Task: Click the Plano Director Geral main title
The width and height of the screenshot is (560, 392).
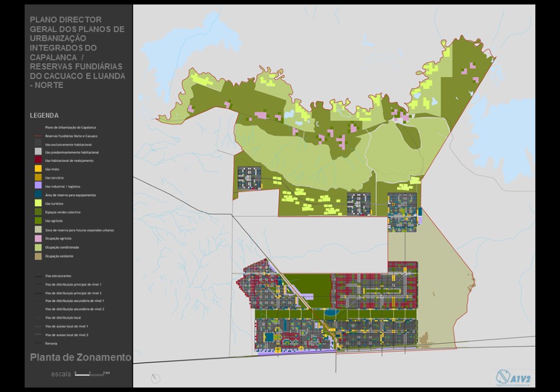Action: point(77,53)
